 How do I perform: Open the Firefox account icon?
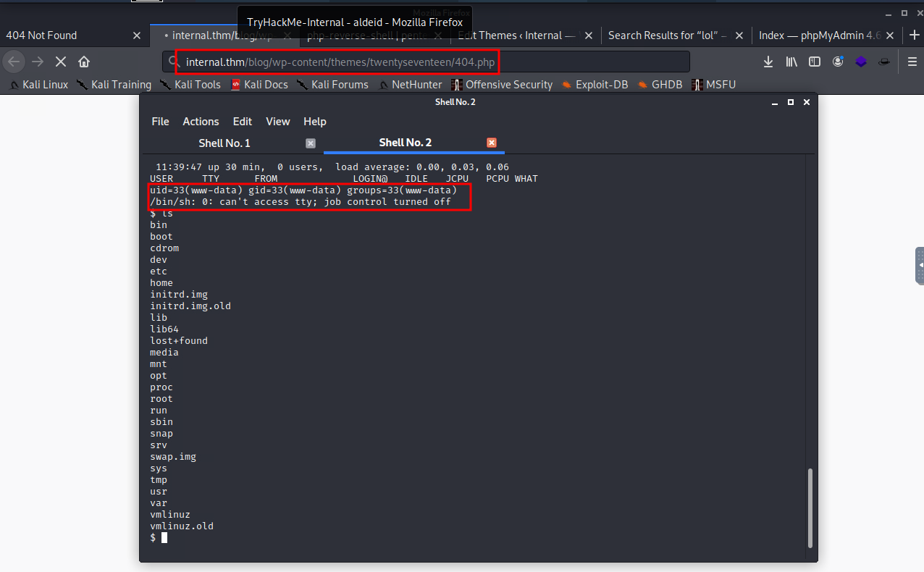[x=838, y=62]
